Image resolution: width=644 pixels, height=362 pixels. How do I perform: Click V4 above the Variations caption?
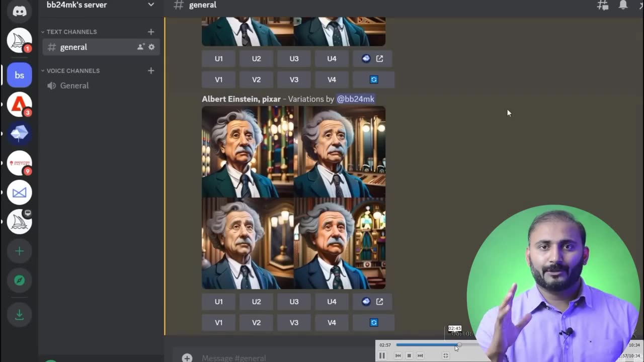pyautogui.click(x=332, y=79)
